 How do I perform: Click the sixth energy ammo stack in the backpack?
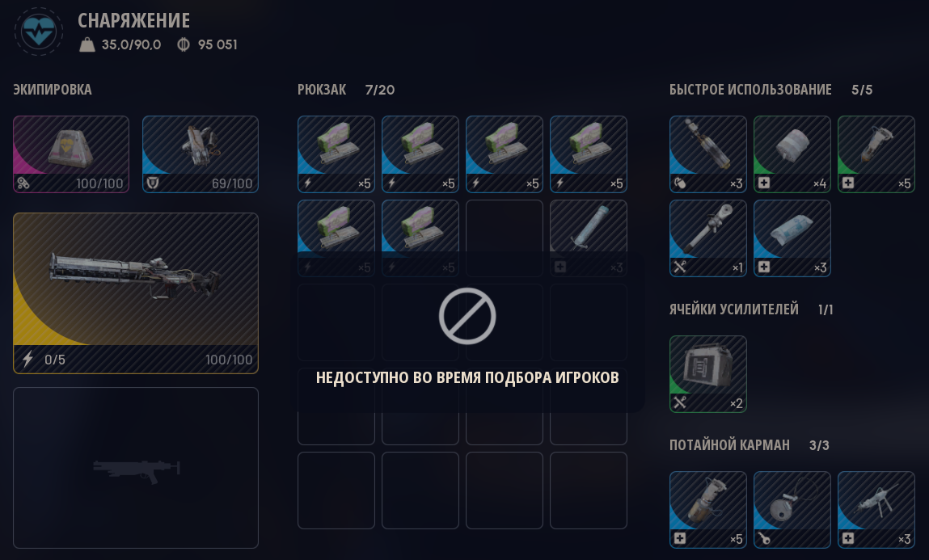[x=420, y=238]
